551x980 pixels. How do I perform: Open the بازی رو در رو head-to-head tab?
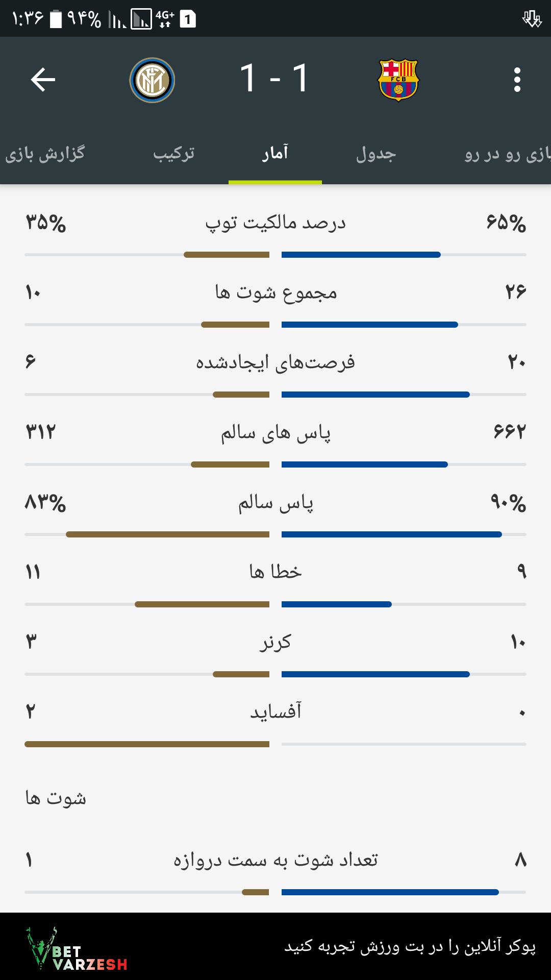coord(508,154)
